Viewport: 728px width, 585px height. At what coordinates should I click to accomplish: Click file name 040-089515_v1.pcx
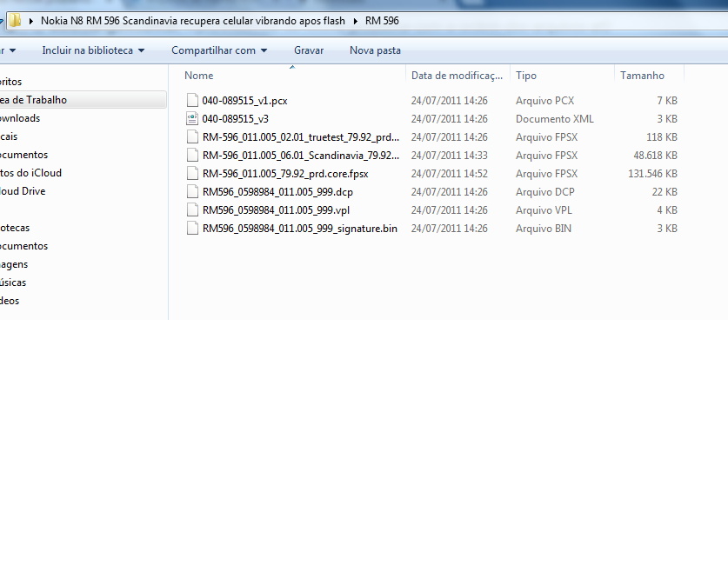pyautogui.click(x=244, y=101)
